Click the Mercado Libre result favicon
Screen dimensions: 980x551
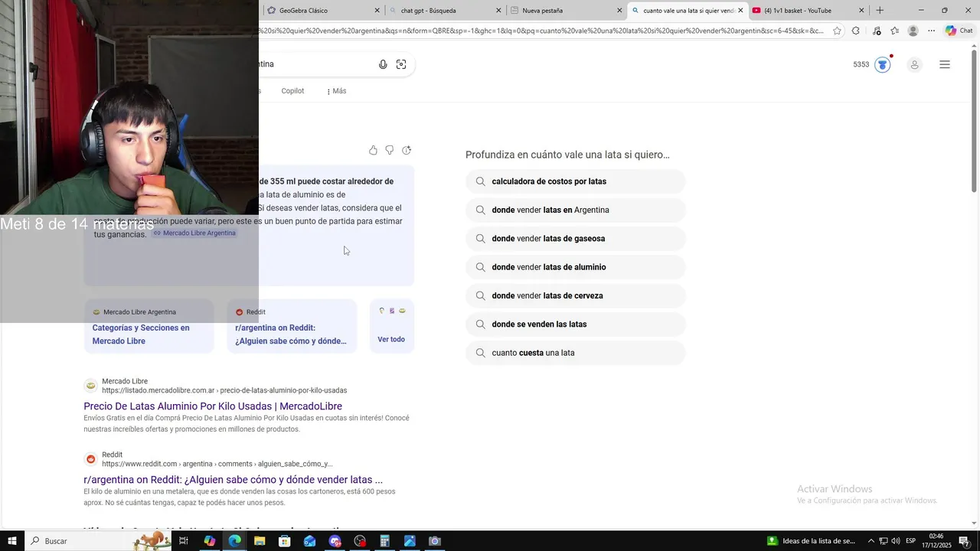click(x=90, y=386)
